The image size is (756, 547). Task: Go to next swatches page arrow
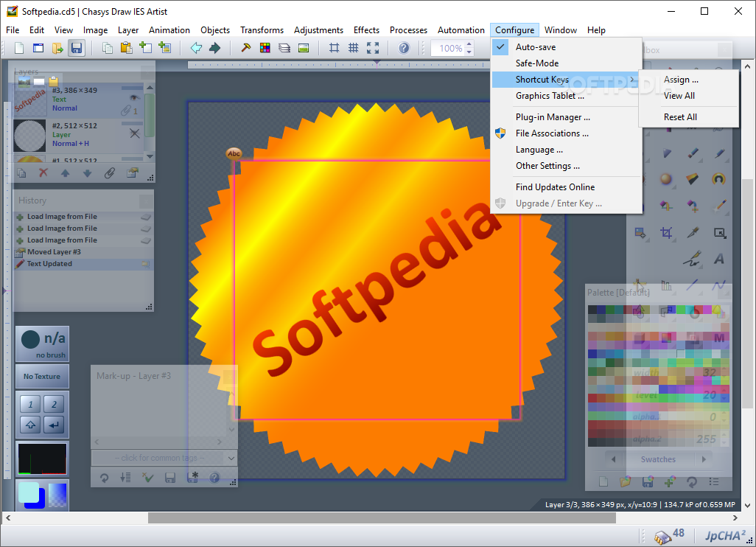point(704,459)
